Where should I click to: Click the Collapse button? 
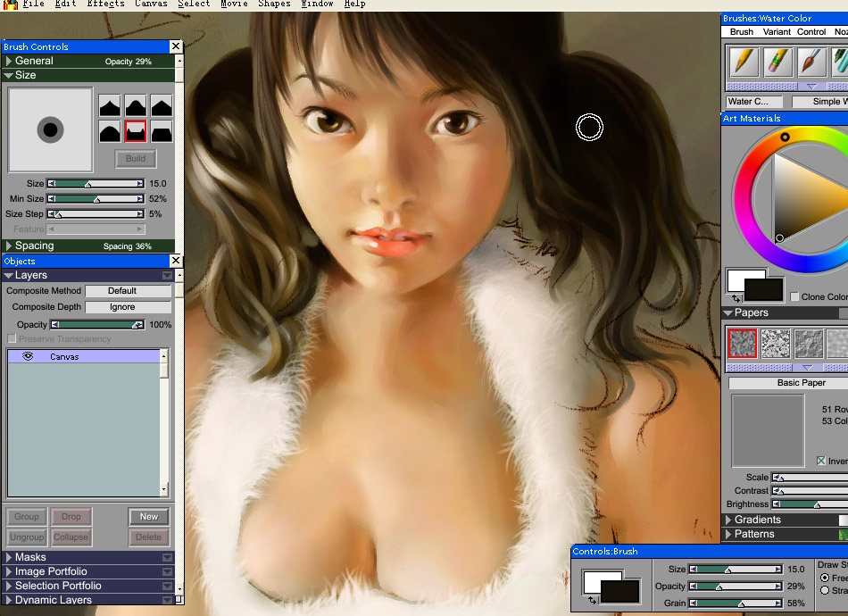click(x=71, y=537)
